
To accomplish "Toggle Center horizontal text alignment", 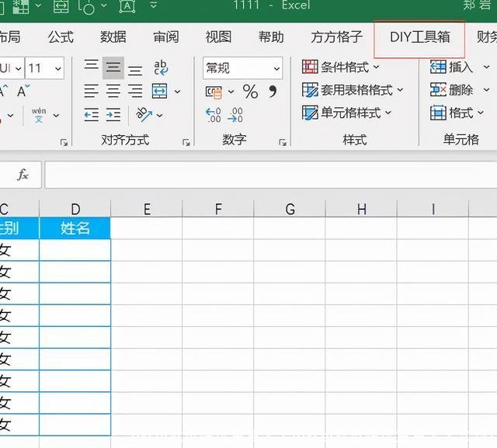I will [x=113, y=92].
